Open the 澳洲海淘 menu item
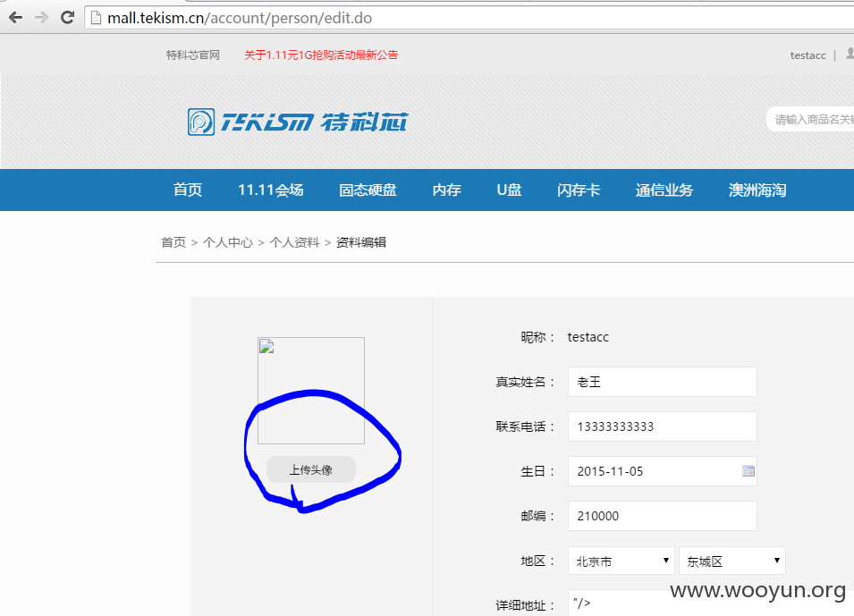The height and width of the screenshot is (616, 854). 757,190
